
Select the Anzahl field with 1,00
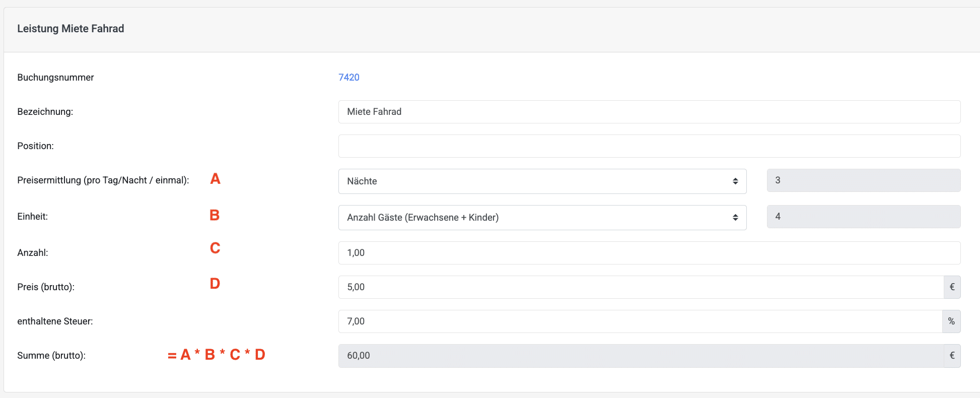click(649, 253)
